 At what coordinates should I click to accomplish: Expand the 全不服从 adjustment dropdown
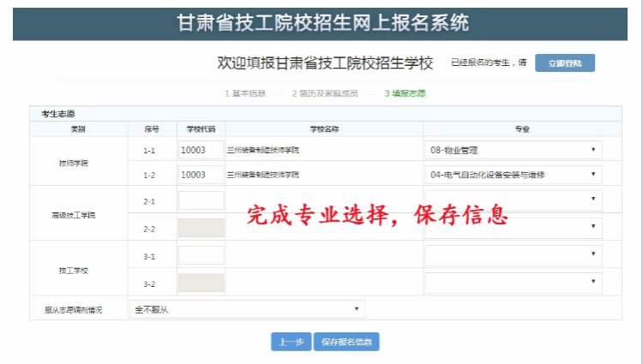(x=245, y=309)
